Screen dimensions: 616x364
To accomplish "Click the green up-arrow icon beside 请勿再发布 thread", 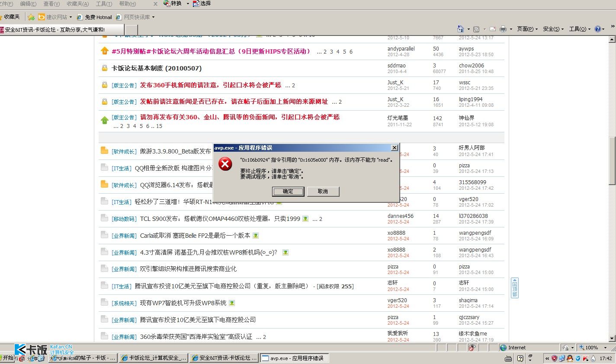I will pyautogui.click(x=104, y=120).
